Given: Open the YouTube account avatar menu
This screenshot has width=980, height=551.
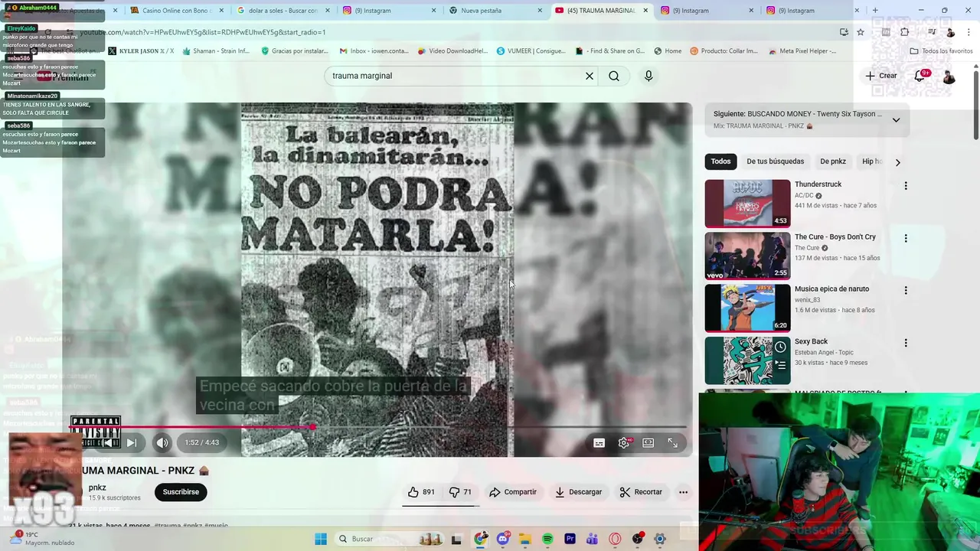Looking at the screenshot, I should point(949,76).
